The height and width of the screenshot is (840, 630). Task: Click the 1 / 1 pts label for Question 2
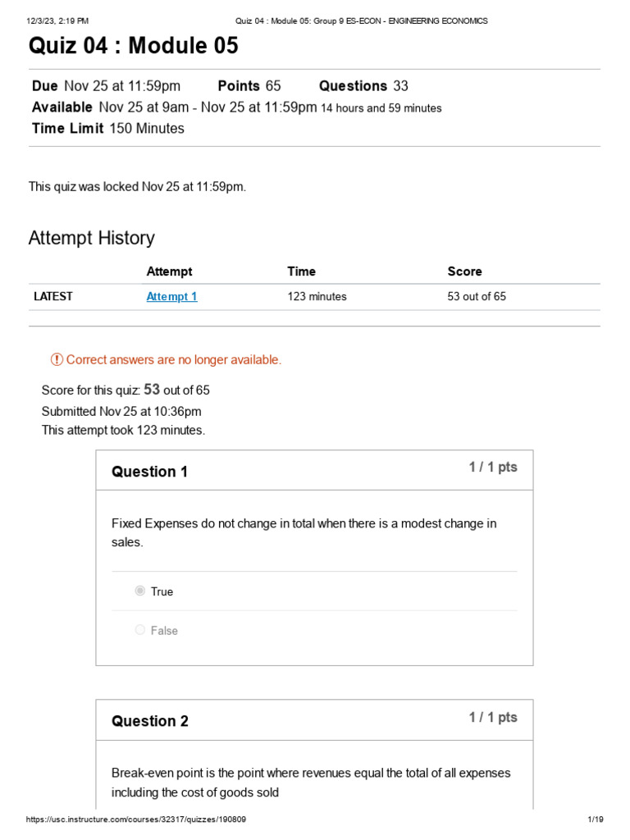[x=493, y=717]
